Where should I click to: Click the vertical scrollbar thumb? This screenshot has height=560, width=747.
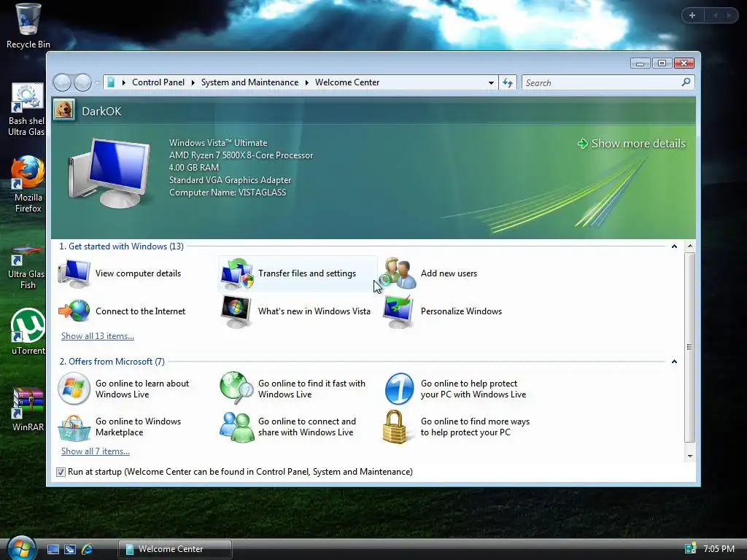pos(689,347)
